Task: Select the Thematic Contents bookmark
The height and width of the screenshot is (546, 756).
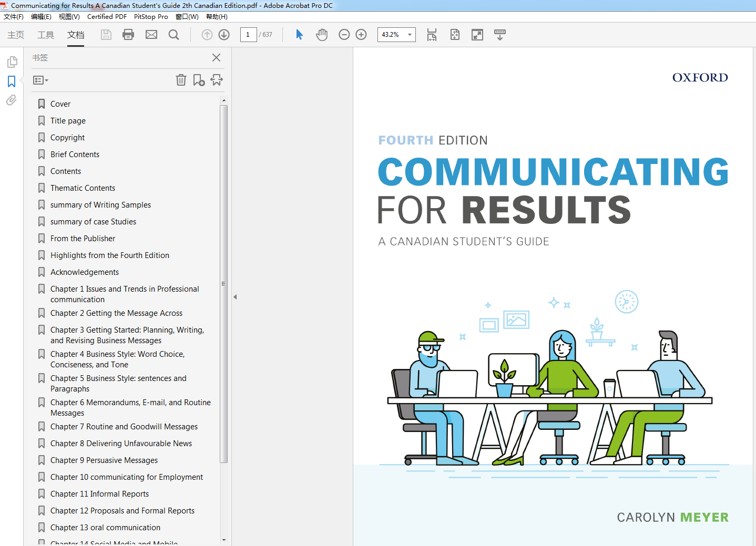Action: pos(83,188)
